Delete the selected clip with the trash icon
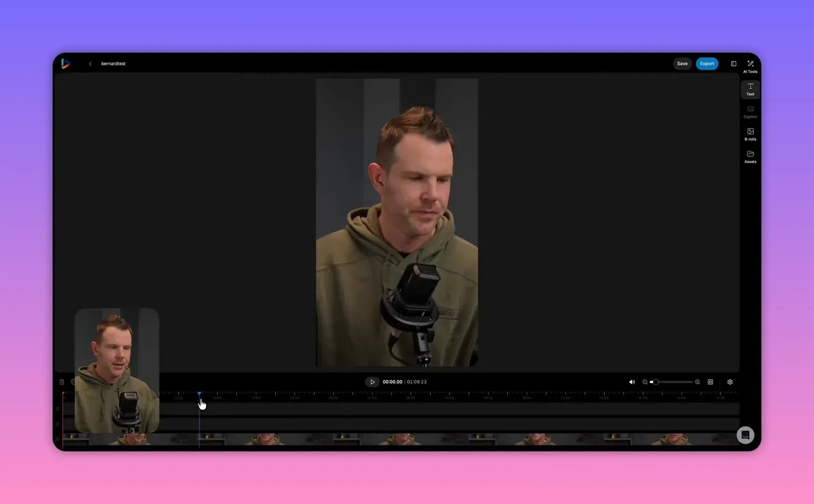Image resolution: width=814 pixels, height=504 pixels. click(61, 382)
